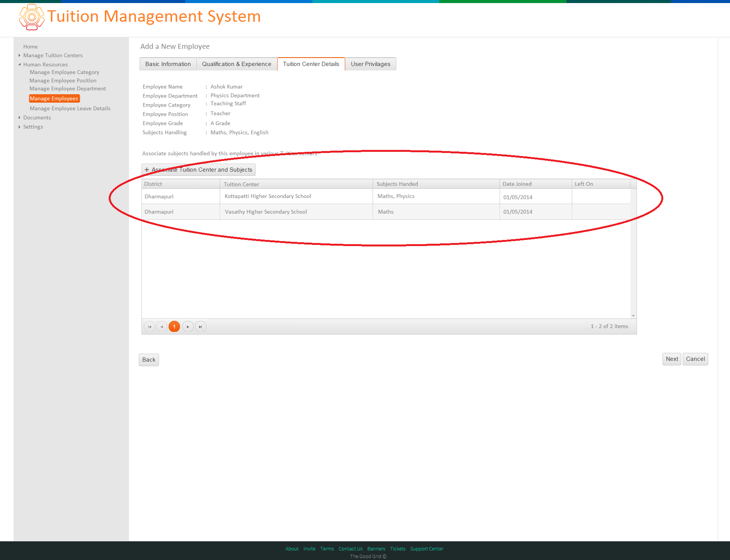The image size is (730, 560).
Task: Sort by the Date Joined column header
Action: [x=536, y=184]
